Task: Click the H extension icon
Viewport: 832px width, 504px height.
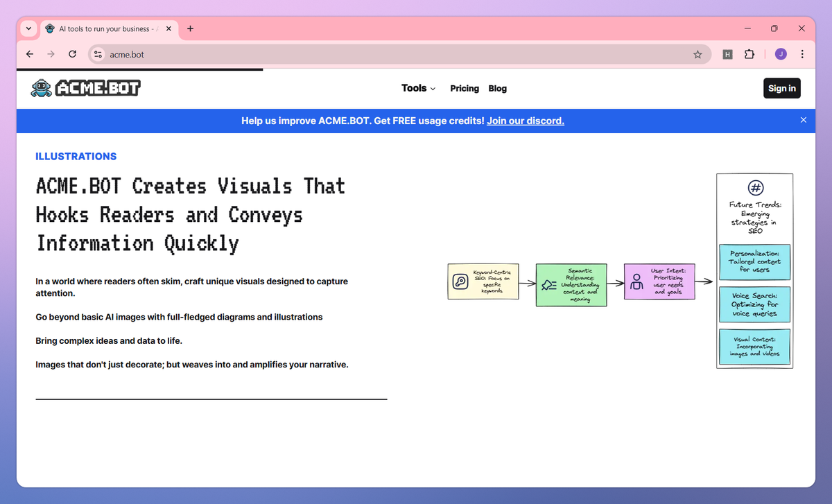Action: click(x=727, y=54)
